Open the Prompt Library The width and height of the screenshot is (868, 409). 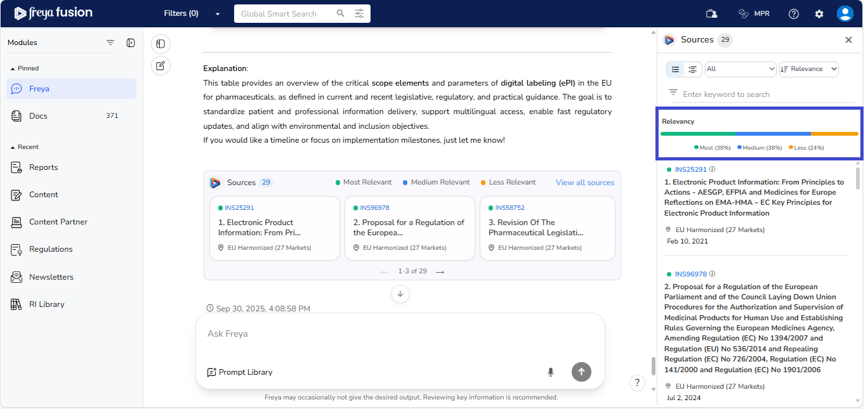pos(240,372)
